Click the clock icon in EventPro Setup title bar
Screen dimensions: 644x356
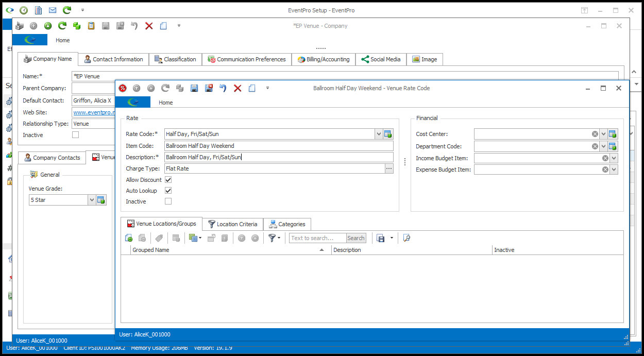point(24,10)
